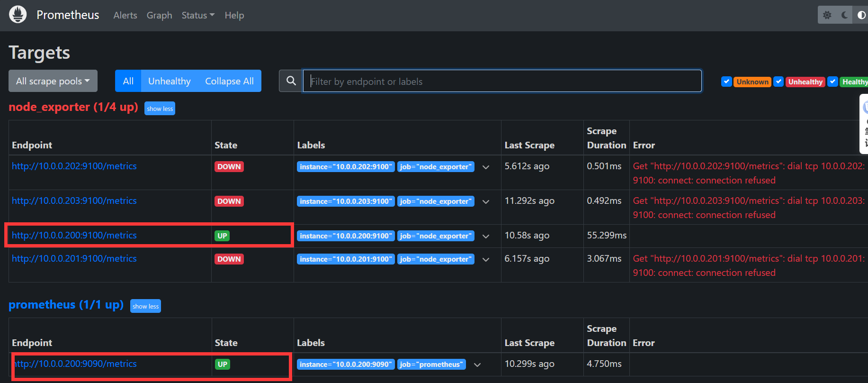868x383 pixels.
Task: Open http://10.0.0.201:9100/metrics endpoint link
Action: (x=74, y=258)
